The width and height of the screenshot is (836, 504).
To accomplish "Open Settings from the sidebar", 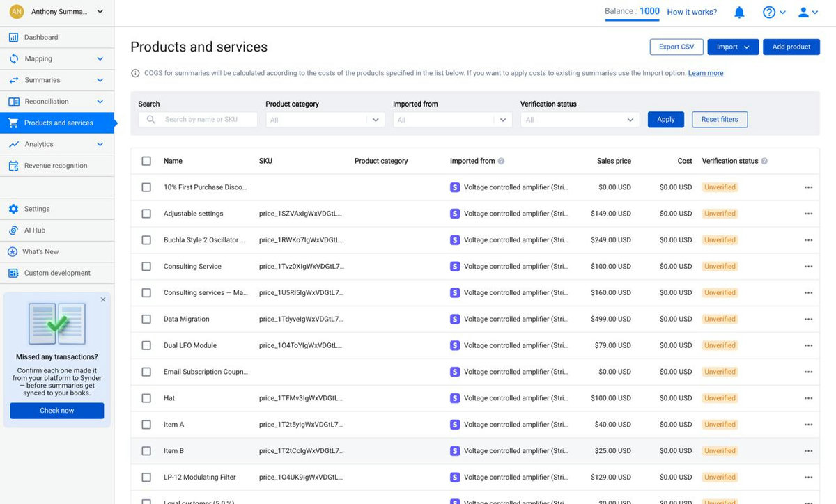I will 57,209.
